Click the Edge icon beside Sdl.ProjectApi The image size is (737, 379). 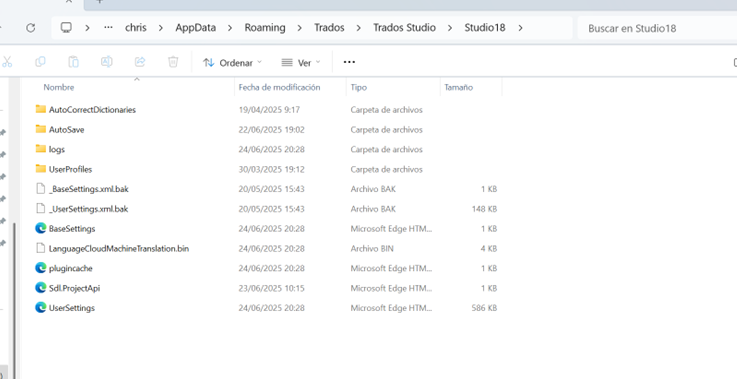(x=41, y=287)
